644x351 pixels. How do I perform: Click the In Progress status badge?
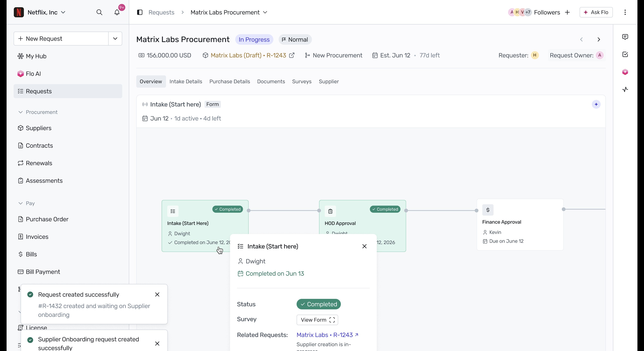(x=254, y=39)
